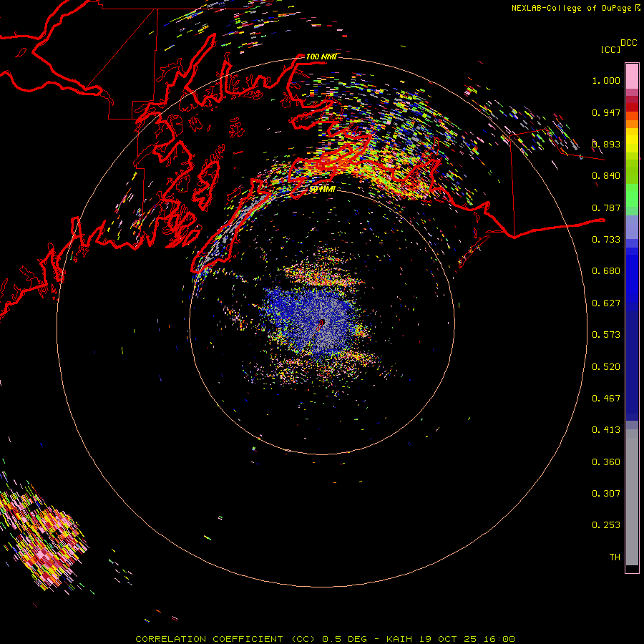Click the 0.253 scale value
The width and height of the screenshot is (644, 644).
coord(606,525)
